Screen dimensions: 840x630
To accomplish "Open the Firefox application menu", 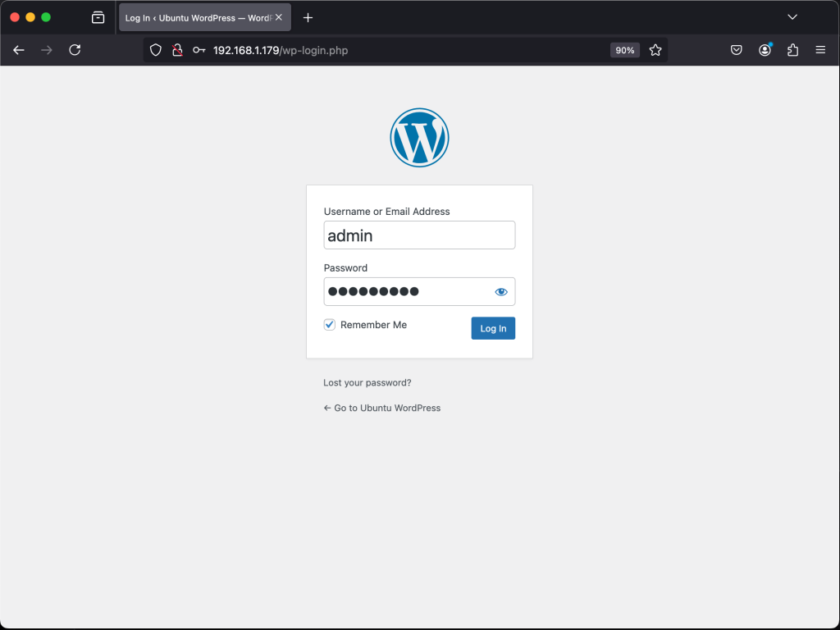I will coord(820,50).
